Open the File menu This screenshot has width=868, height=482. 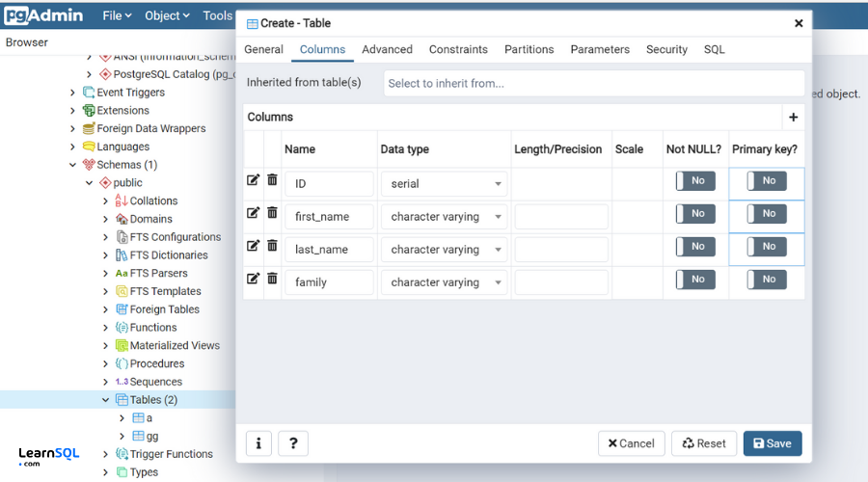[117, 16]
